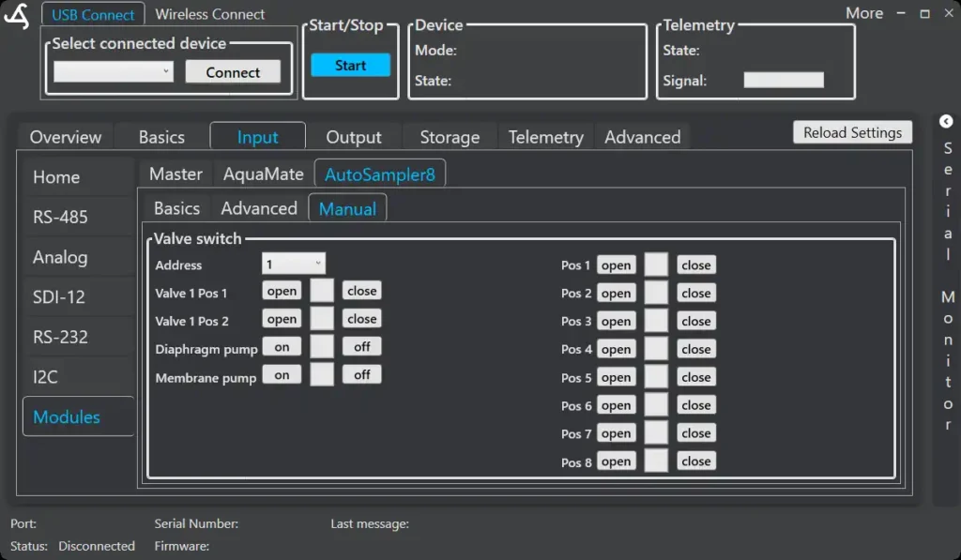961x560 pixels.
Task: Expand the Select connected device dropdown
Action: [x=114, y=71]
